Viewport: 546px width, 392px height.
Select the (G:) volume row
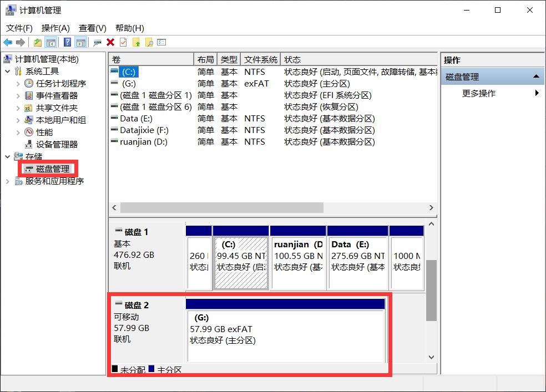coord(273,84)
